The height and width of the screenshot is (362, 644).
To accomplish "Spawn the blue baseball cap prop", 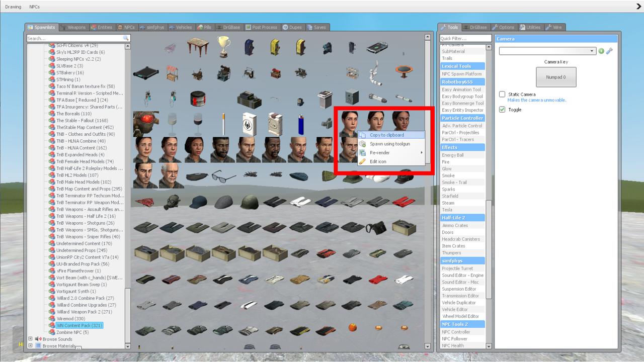I will point(198,202).
